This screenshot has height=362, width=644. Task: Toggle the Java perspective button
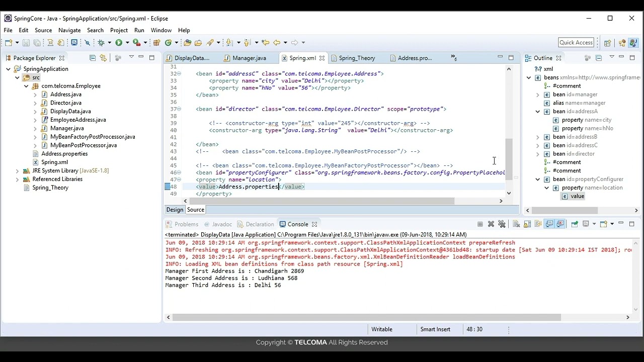[634, 43]
